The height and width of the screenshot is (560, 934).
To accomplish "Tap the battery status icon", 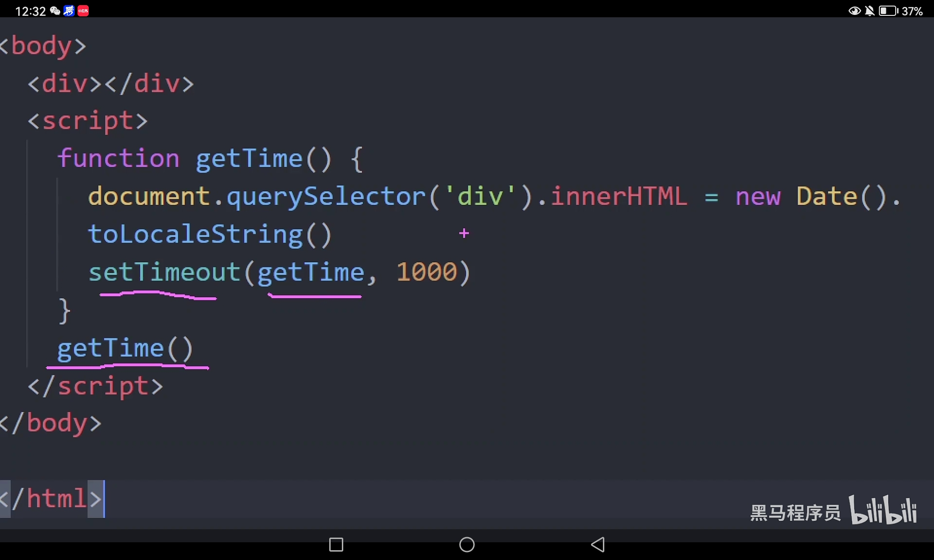I will [x=888, y=11].
